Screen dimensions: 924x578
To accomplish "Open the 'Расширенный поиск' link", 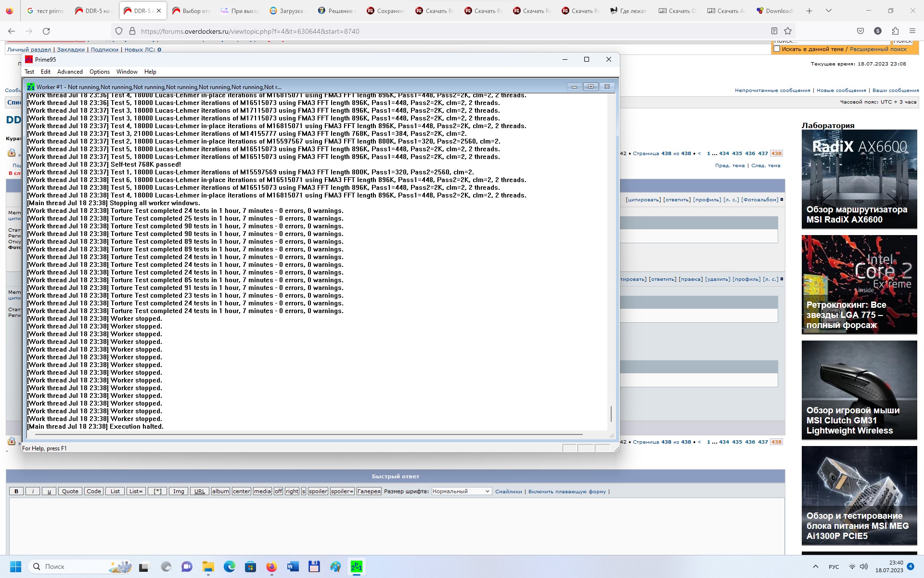I will click(878, 49).
